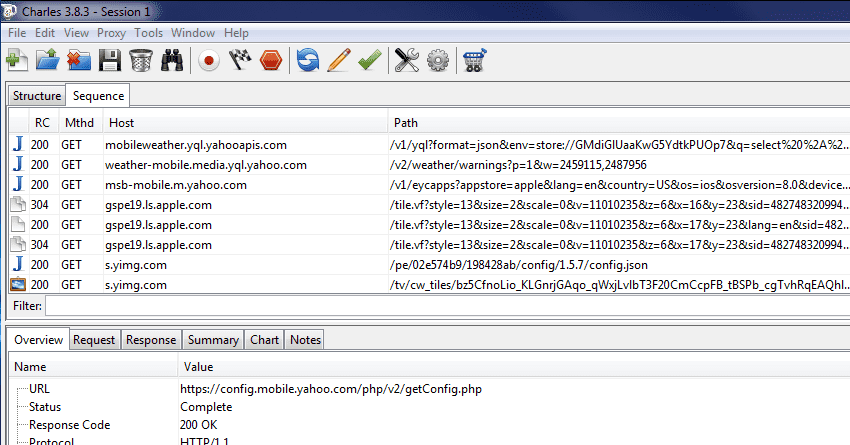Image resolution: width=850 pixels, height=445 pixels.
Task: Edit the request with pencil icon
Action: click(x=339, y=60)
